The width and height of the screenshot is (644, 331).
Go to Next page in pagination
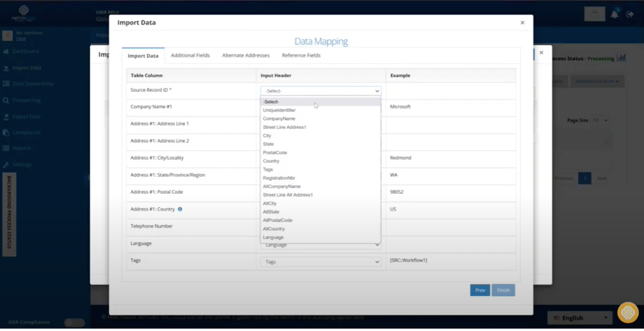602,179
